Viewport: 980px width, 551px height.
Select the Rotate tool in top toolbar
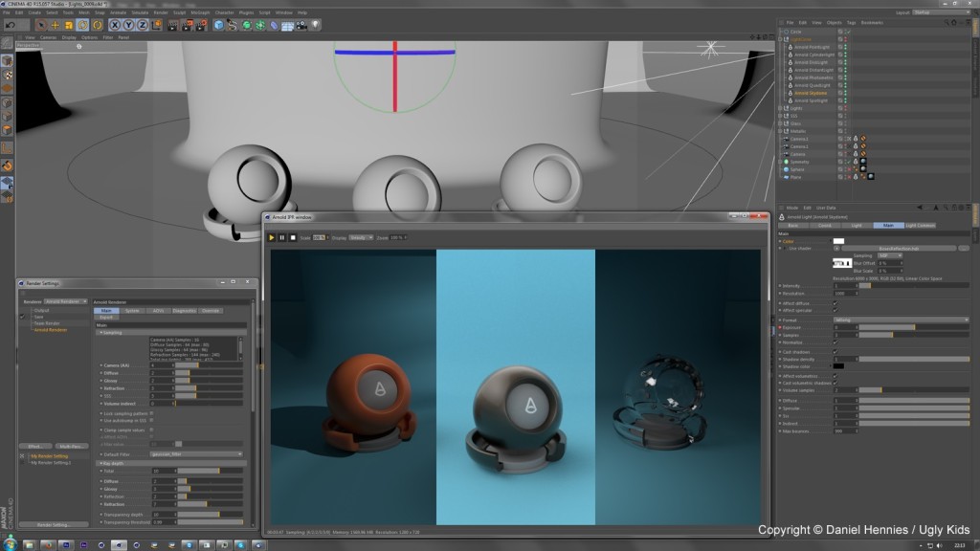coord(82,24)
